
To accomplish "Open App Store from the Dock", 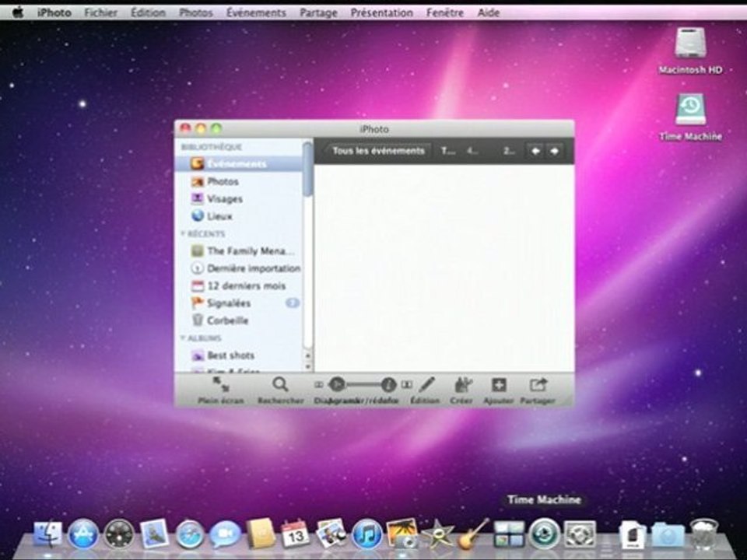I will 83,534.
